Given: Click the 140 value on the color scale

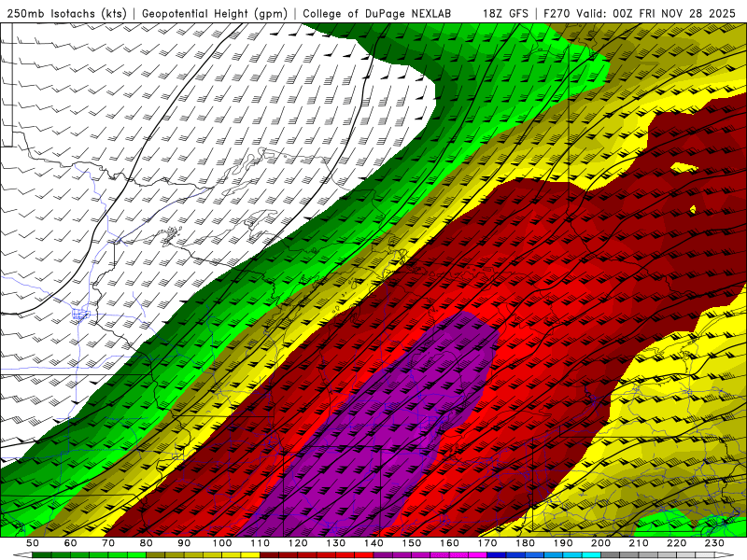Looking at the screenshot, I should tap(373, 543).
